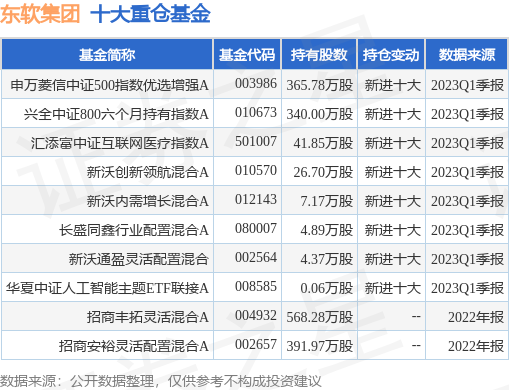This screenshot has height=390, width=509.
Task: Click fund code 080007
Action: [x=256, y=228]
